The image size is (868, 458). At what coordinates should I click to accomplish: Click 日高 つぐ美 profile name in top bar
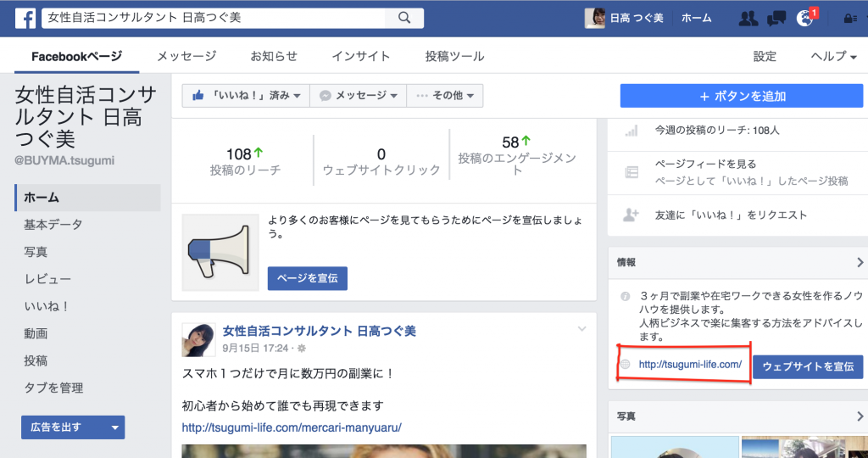click(x=637, y=19)
